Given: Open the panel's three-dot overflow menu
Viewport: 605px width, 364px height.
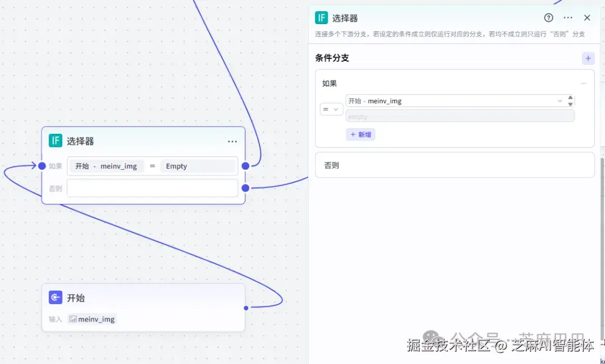Looking at the screenshot, I should pyautogui.click(x=567, y=17).
